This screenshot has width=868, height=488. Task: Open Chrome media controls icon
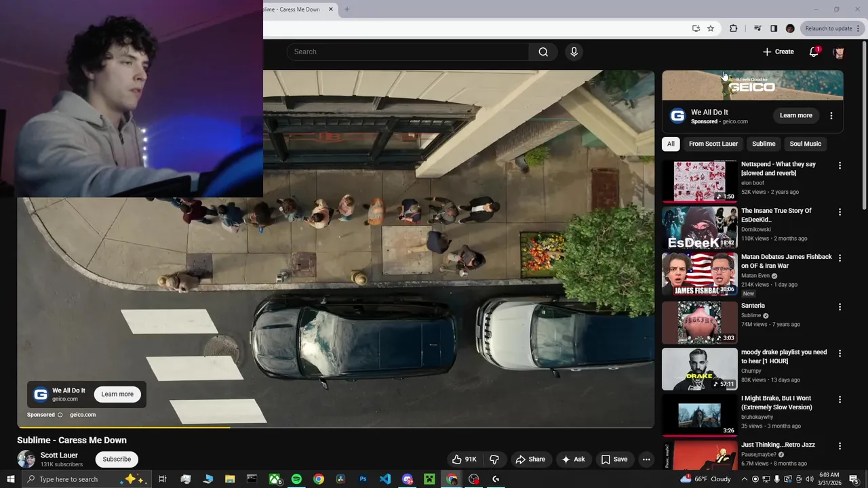pos(757,28)
